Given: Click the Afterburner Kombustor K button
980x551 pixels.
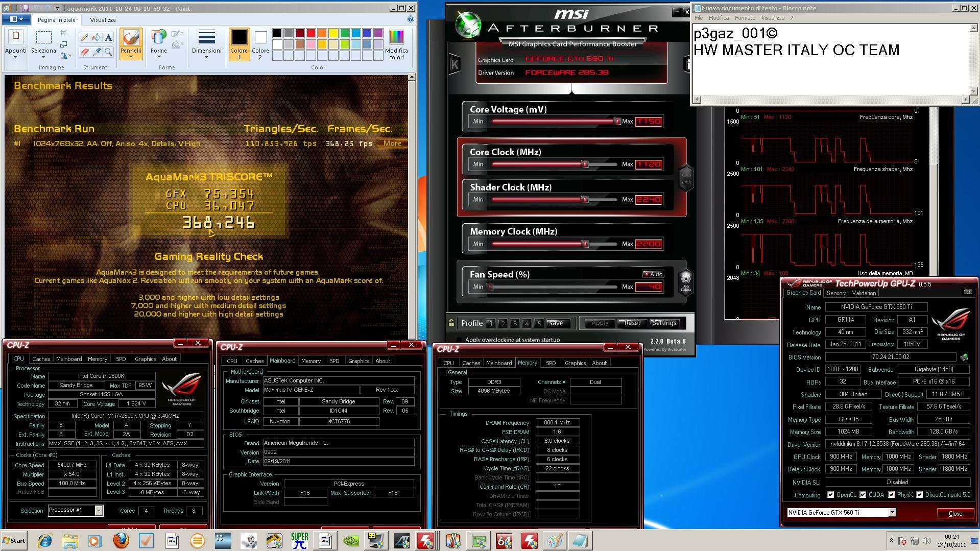Looking at the screenshot, I should [455, 64].
